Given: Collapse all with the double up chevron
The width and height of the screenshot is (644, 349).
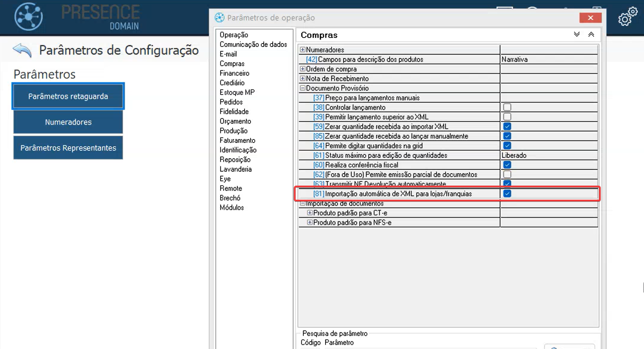Looking at the screenshot, I should click(591, 35).
